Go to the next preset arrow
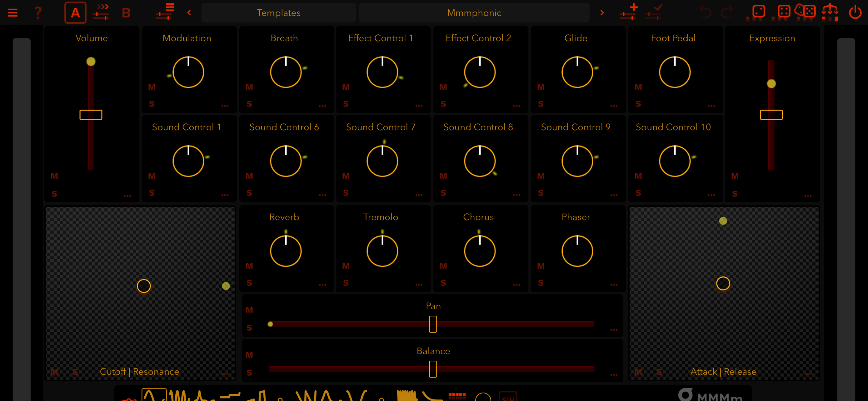Image resolution: width=868 pixels, height=401 pixels. tap(602, 13)
